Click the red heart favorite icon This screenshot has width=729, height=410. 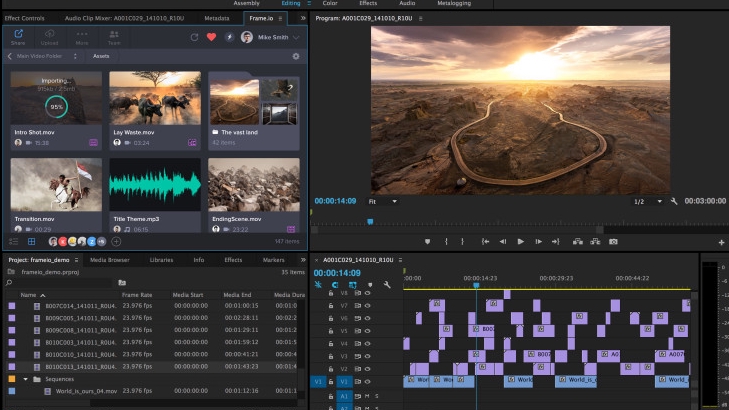pos(211,37)
